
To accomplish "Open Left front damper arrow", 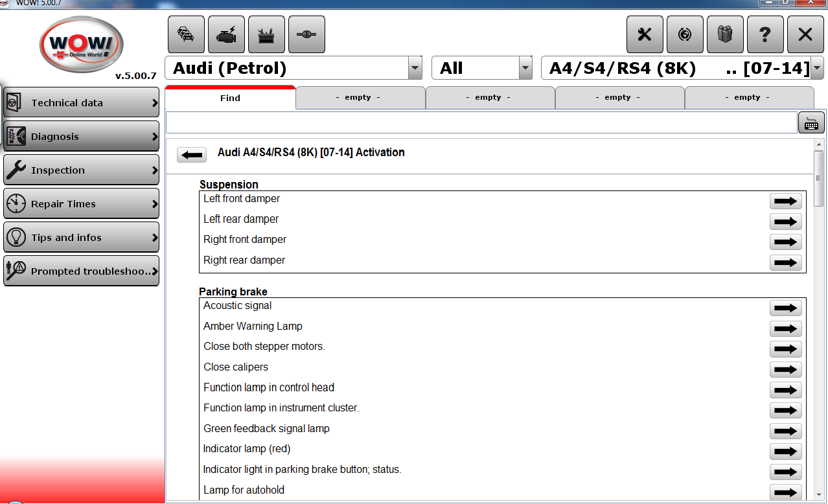I will click(785, 201).
